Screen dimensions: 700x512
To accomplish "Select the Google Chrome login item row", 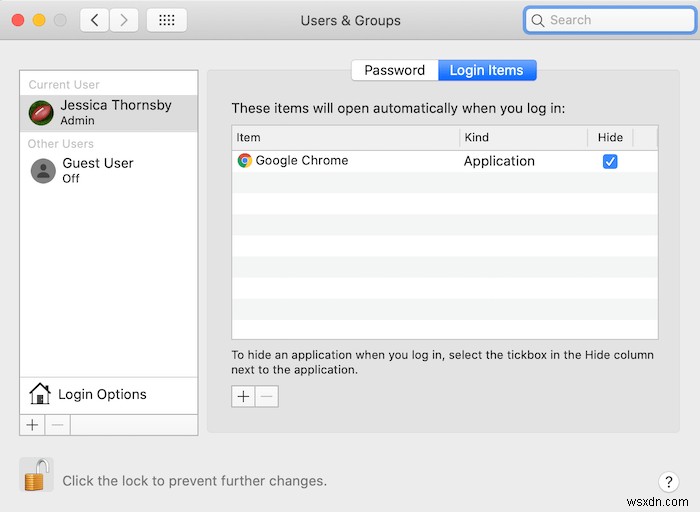I will [x=345, y=161].
